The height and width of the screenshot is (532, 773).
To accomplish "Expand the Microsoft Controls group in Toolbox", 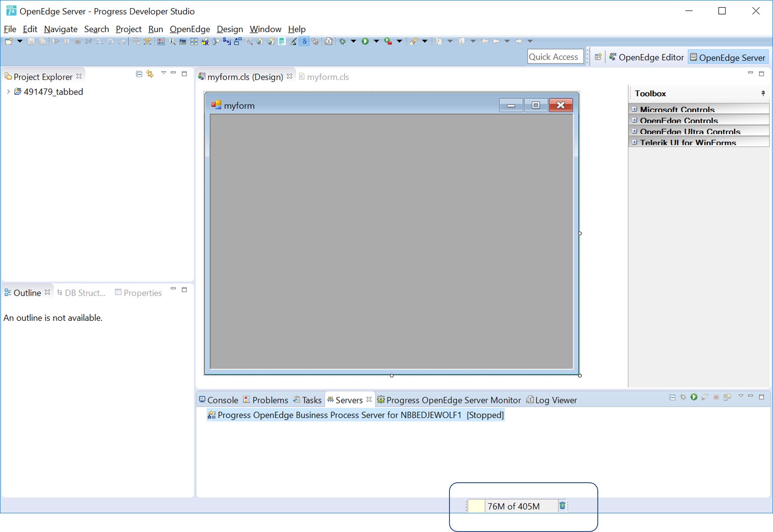I will pyautogui.click(x=634, y=109).
